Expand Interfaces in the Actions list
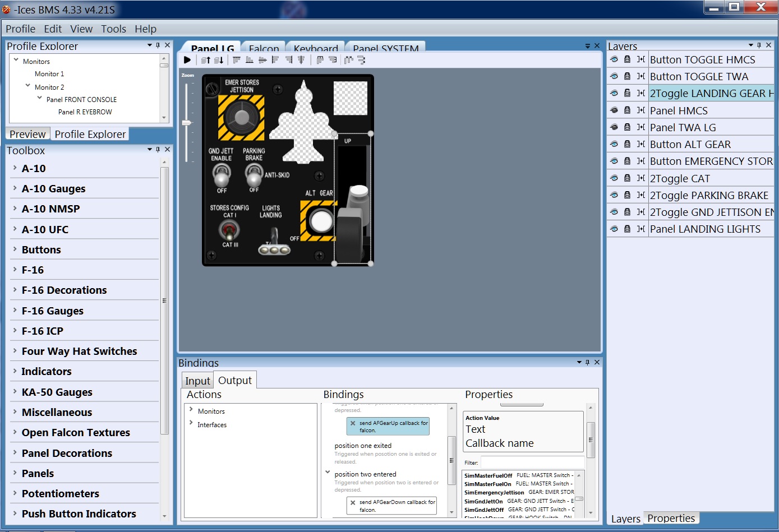 click(x=191, y=423)
